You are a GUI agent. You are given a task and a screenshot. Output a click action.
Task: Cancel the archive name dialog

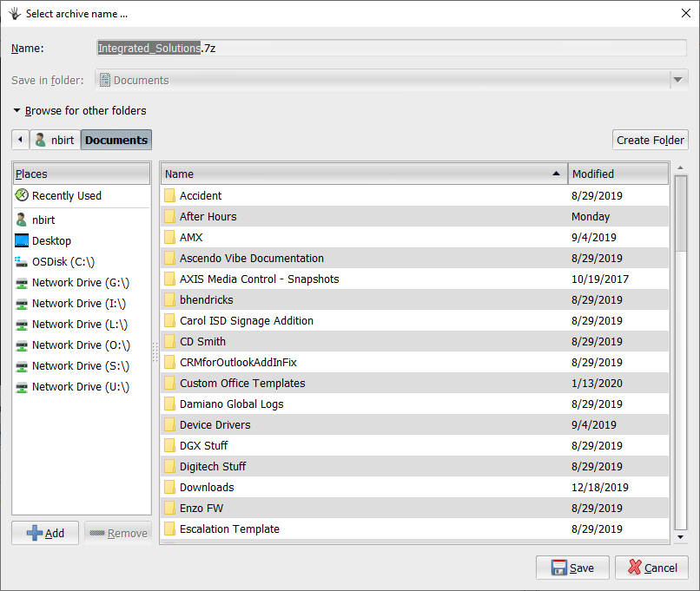651,568
